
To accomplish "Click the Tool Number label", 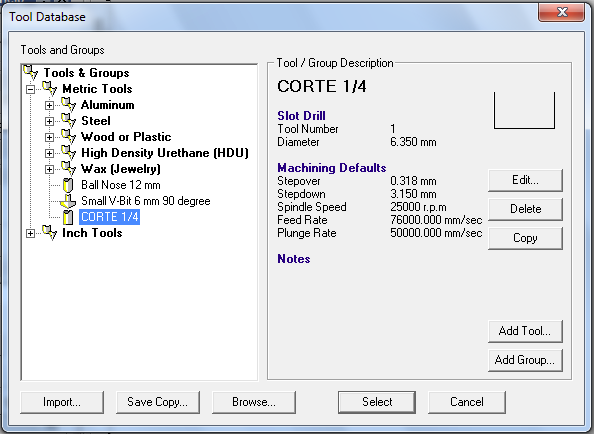I will (x=308, y=129).
